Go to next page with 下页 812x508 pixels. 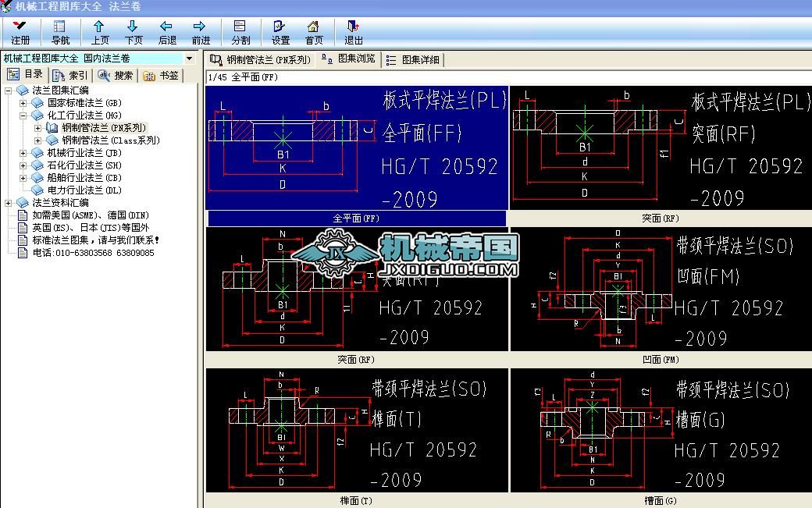[133, 32]
